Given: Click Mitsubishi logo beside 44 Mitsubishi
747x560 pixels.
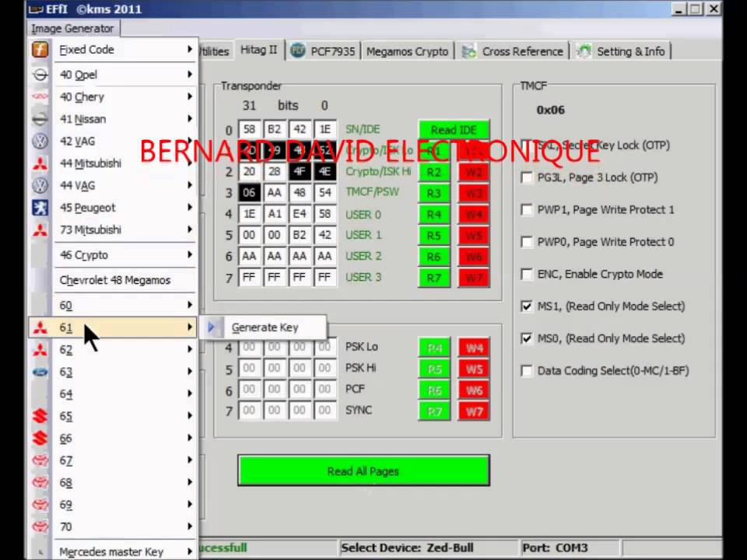Looking at the screenshot, I should coord(40,163).
